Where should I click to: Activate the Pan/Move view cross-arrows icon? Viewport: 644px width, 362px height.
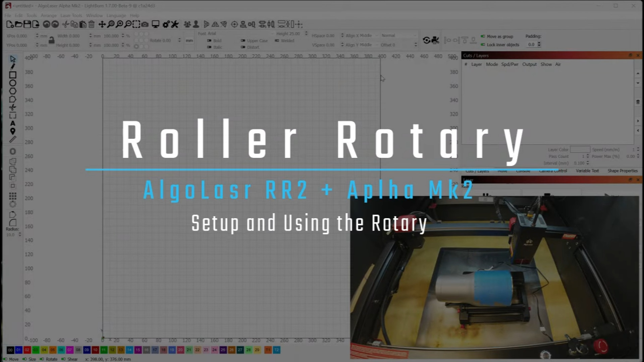click(x=102, y=24)
